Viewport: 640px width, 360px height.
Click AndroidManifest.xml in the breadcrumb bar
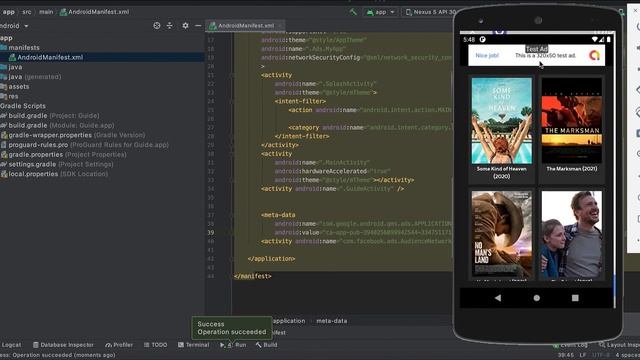click(94, 12)
